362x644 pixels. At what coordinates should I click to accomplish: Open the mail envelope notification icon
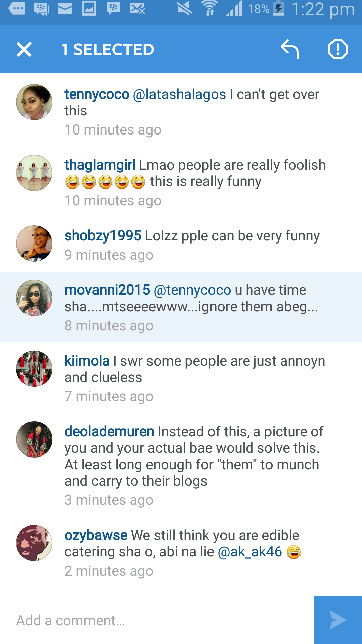(65, 9)
